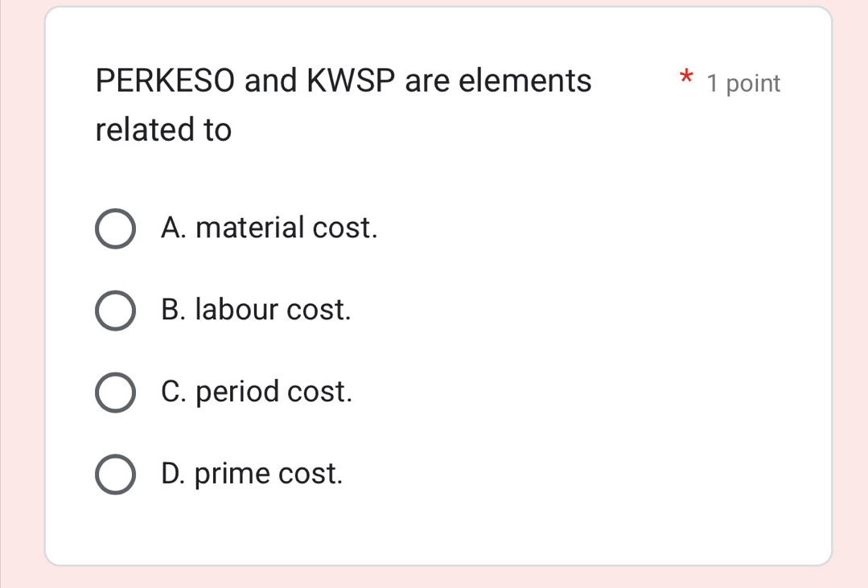
Task: Mark the period cost radio circle
Action: point(115,393)
